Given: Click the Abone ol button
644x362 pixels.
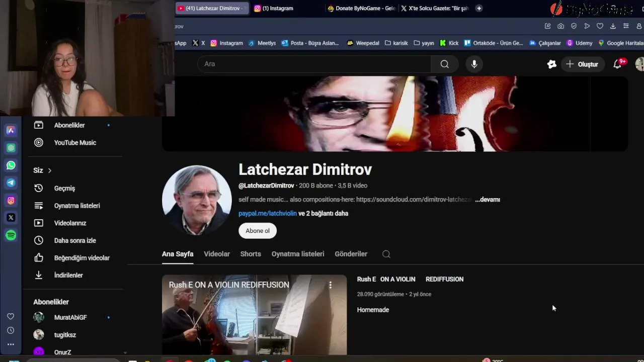Looking at the screenshot, I should click(x=258, y=231).
